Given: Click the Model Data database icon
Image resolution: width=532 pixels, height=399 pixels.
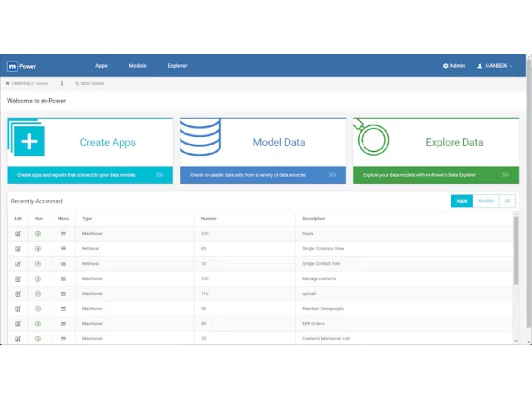Looking at the screenshot, I should [200, 137].
